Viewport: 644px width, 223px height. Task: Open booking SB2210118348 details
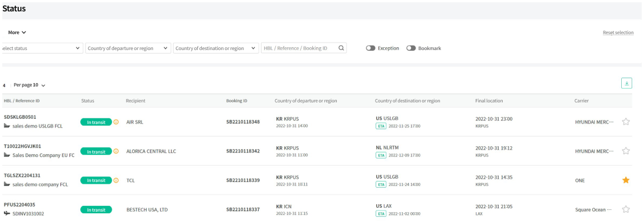(243, 122)
